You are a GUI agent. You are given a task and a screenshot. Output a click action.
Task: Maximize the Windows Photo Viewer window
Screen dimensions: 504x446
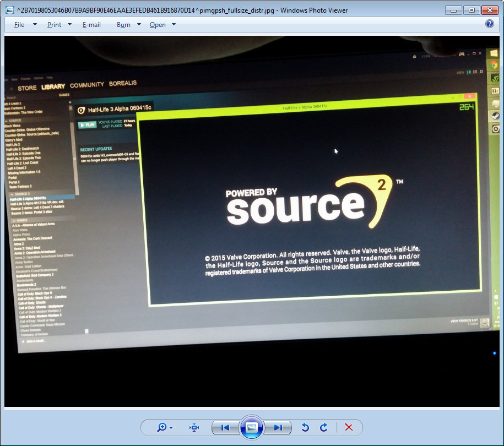point(472,10)
